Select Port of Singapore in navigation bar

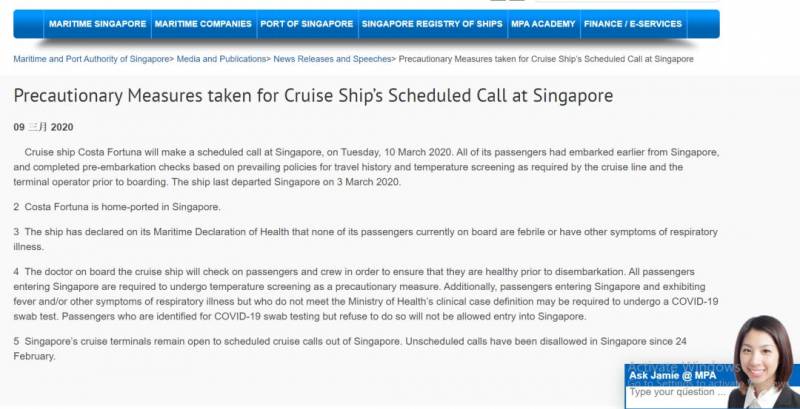coord(306,24)
